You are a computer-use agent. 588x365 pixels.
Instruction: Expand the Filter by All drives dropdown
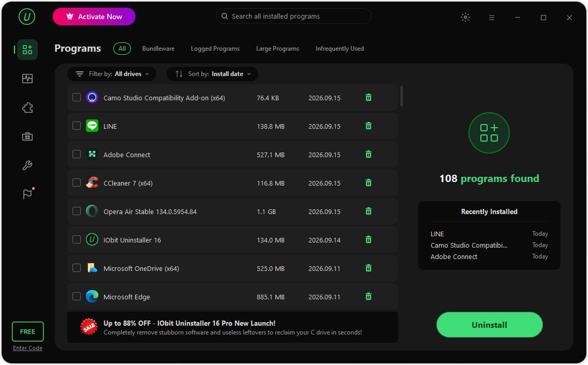(112, 74)
